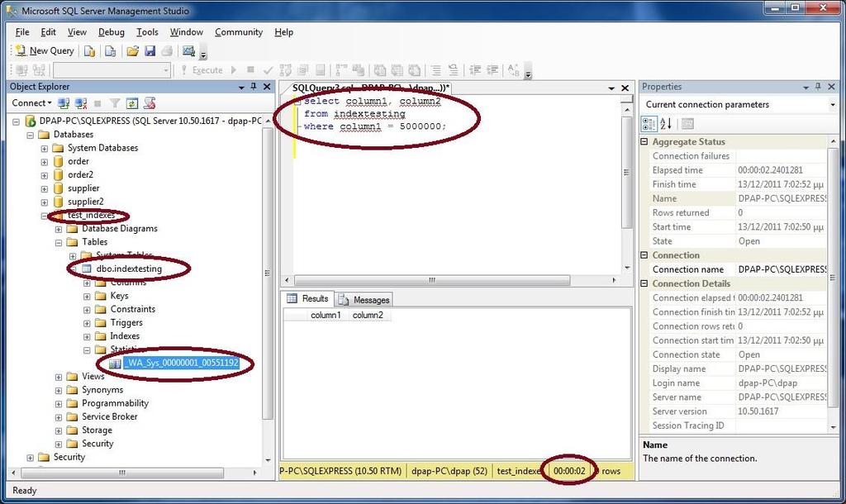846x504 pixels.
Task: Open the available databases combo box
Action: pos(112,70)
